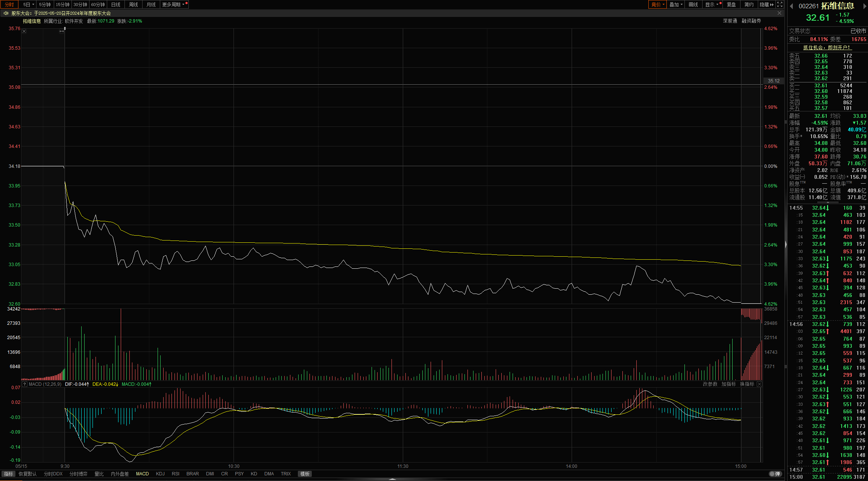The height and width of the screenshot is (481, 868).
Task: Open the 竞价 dropdown
Action: point(658,5)
